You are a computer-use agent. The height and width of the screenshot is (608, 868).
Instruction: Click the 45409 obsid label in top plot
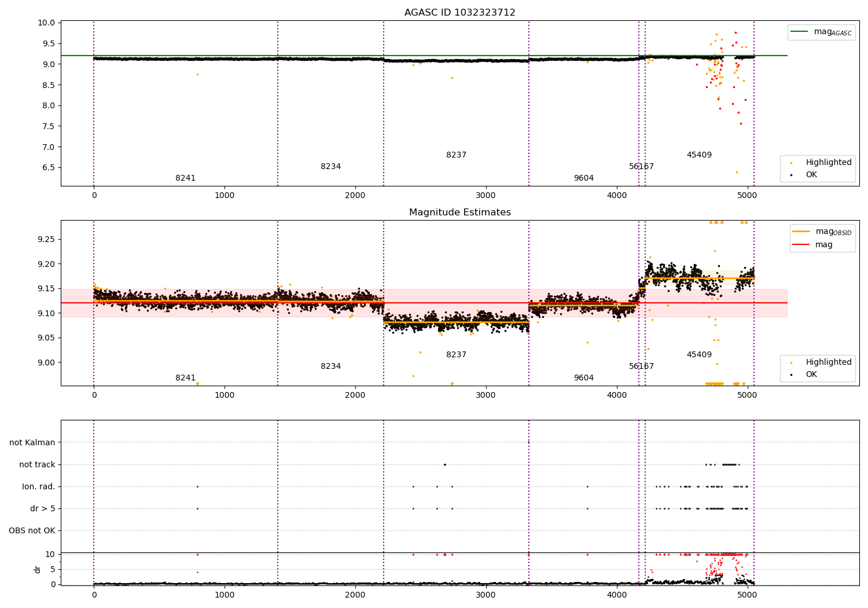point(699,155)
